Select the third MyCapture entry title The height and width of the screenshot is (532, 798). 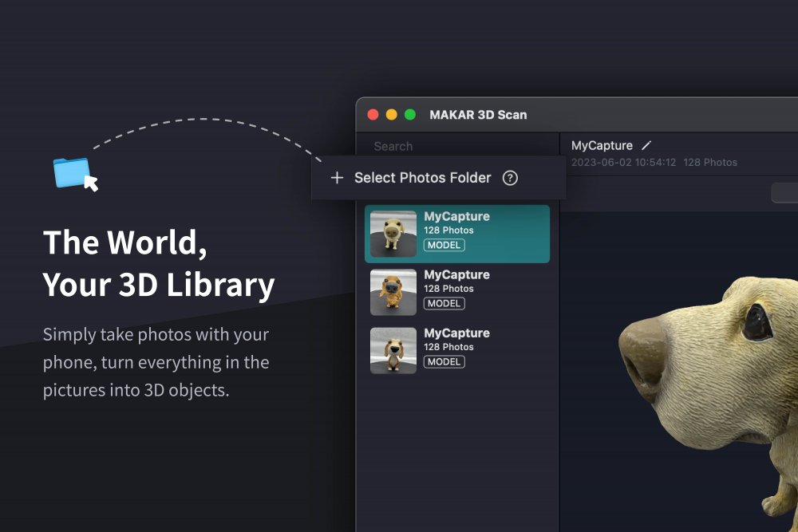(456, 333)
